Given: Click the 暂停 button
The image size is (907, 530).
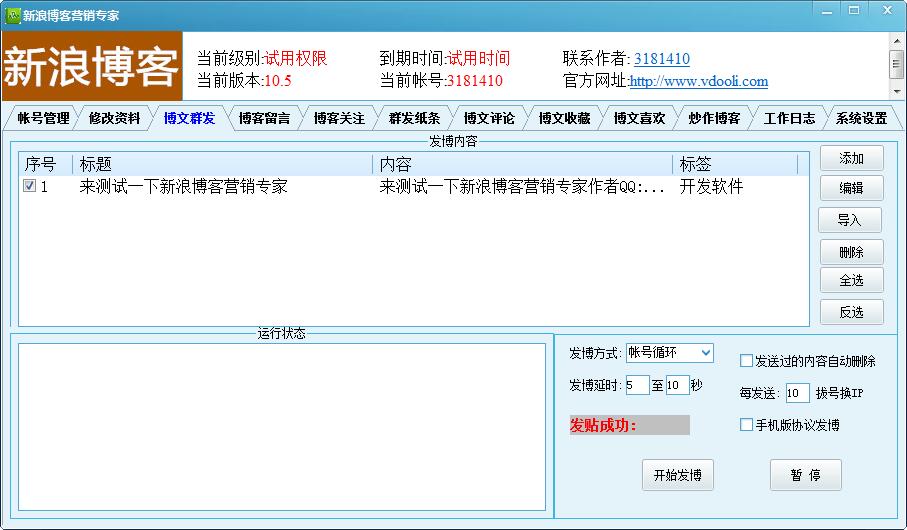Looking at the screenshot, I should pos(805,475).
